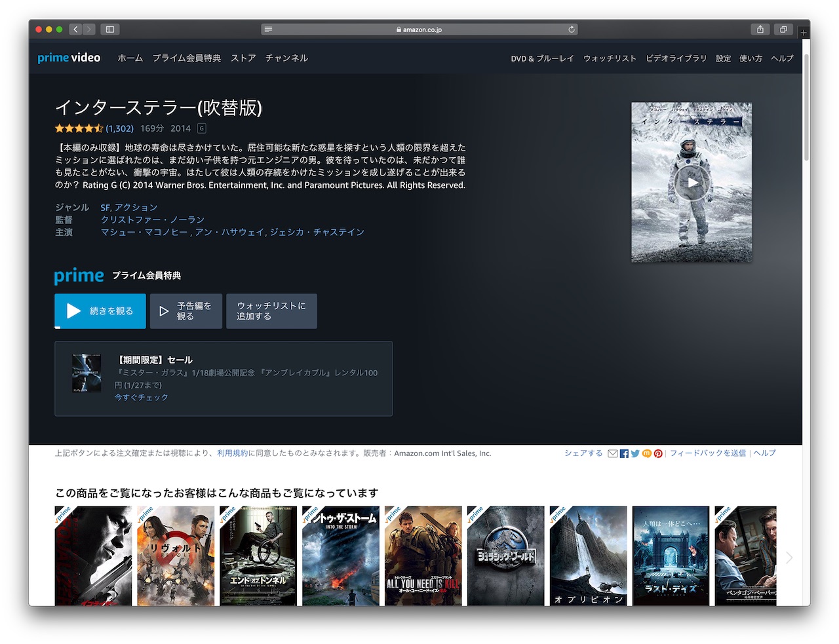The image size is (839, 644).
Task: Click the SF genre link
Action: (105, 208)
